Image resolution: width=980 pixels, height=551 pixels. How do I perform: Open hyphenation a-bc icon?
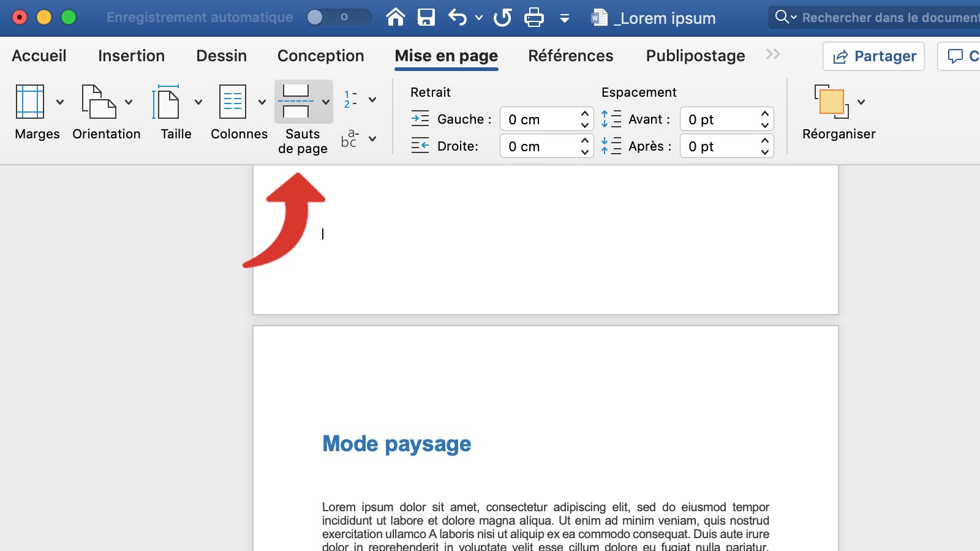[x=350, y=138]
